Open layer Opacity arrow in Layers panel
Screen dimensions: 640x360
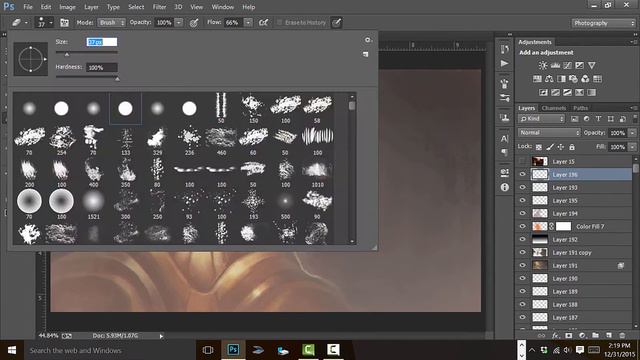[632, 133]
